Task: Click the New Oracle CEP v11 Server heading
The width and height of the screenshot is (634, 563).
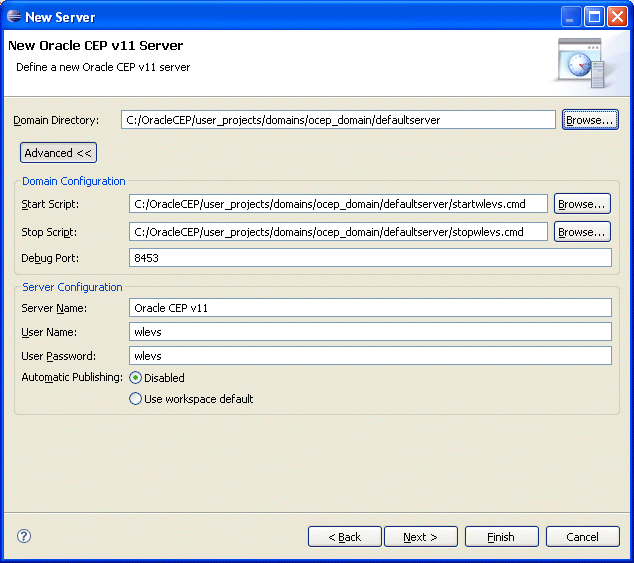Action: [95, 45]
